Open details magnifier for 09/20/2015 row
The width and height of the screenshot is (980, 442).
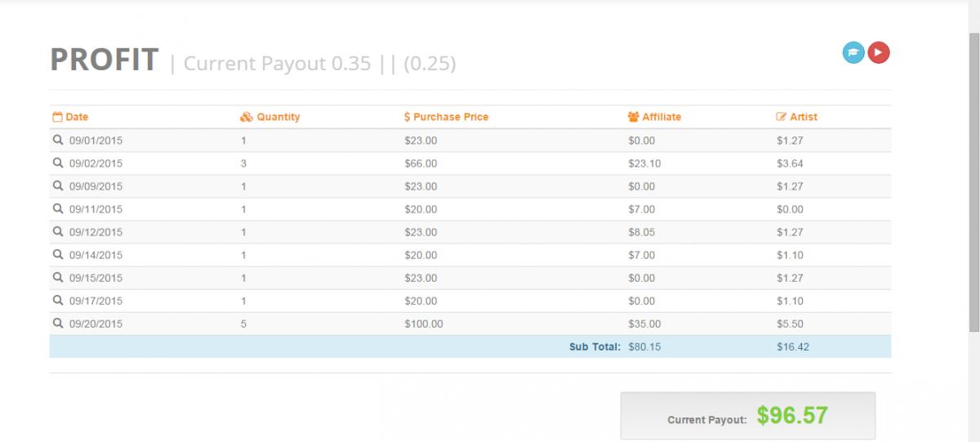click(x=58, y=324)
